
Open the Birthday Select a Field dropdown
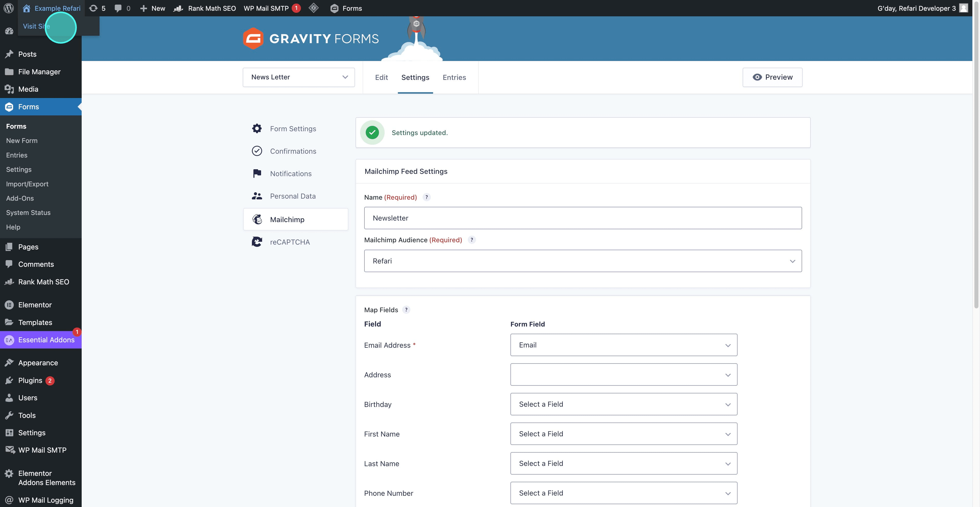(x=623, y=404)
